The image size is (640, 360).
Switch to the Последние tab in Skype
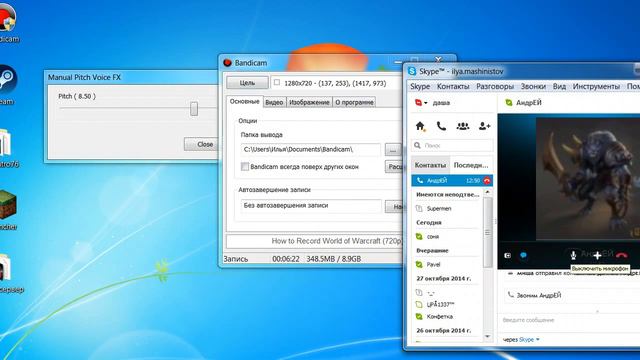point(471,165)
